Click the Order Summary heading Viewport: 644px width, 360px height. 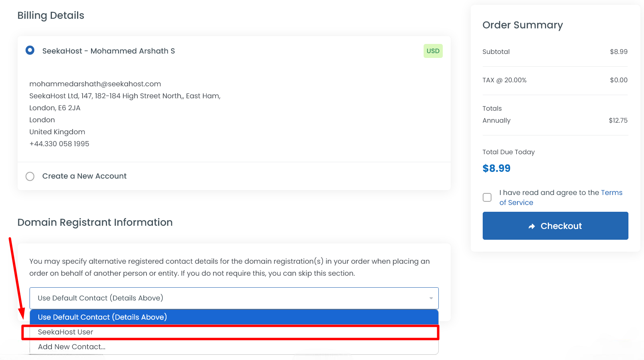click(523, 25)
